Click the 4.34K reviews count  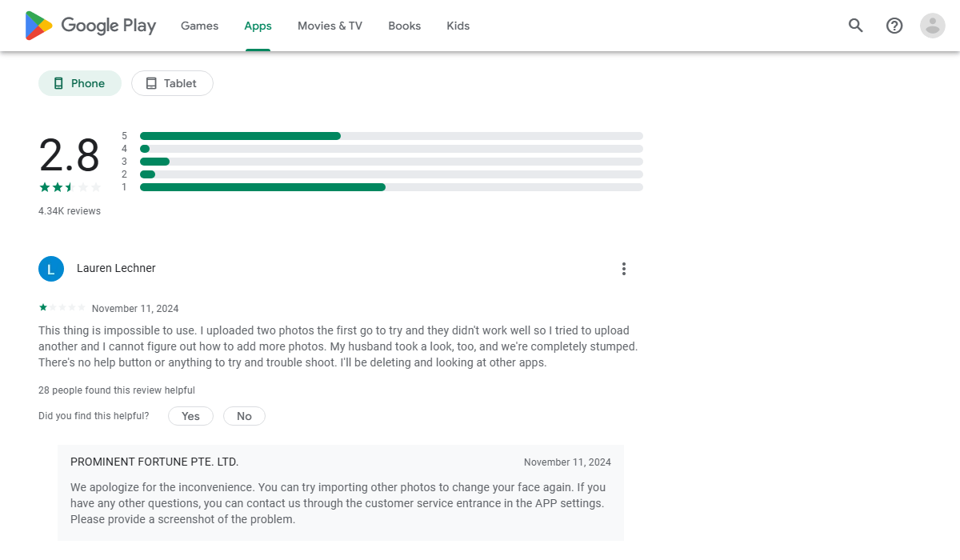[70, 211]
